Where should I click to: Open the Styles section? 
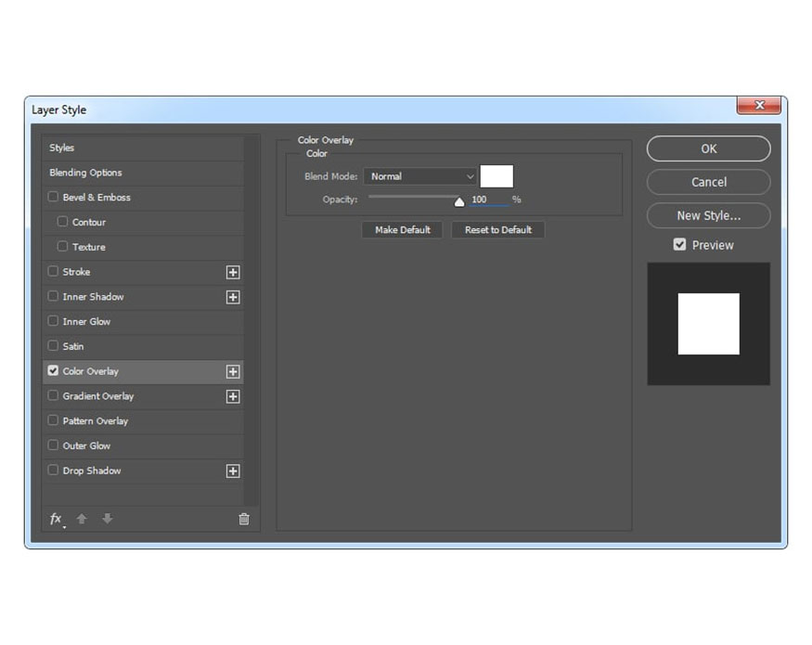[x=142, y=148]
